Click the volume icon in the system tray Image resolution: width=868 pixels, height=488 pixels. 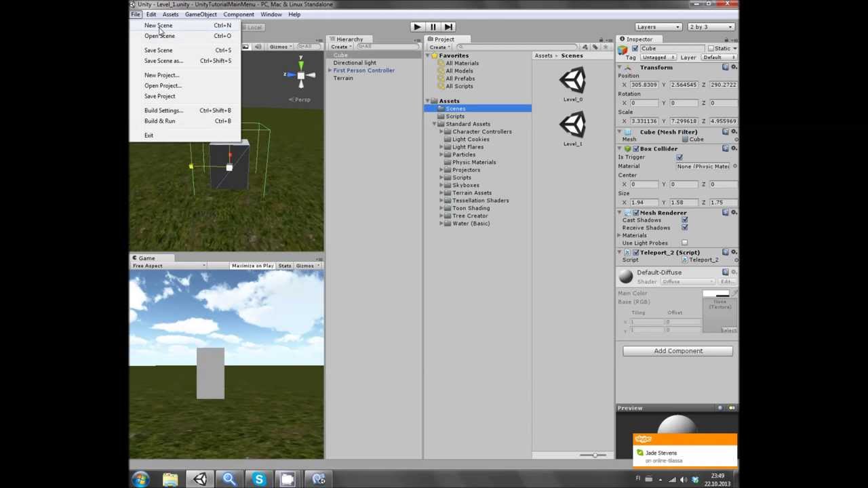click(x=682, y=480)
